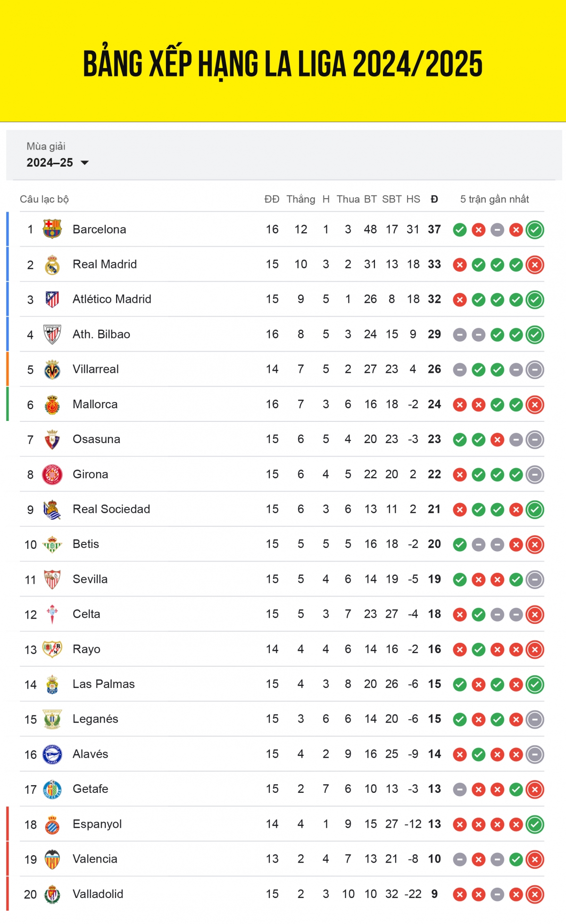Click the Mùa giải season selector label
The height and width of the screenshot is (924, 566).
pos(46,146)
